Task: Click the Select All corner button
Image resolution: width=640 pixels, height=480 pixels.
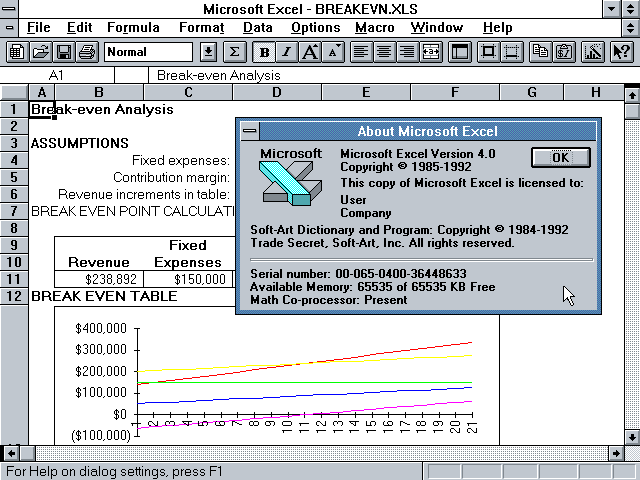Action: click(14, 92)
